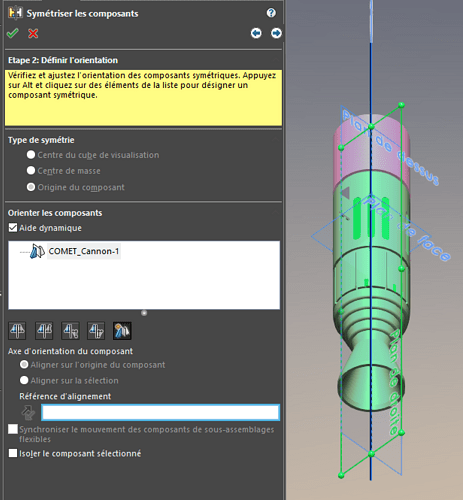
Task: Cancel mirroring with the red X icon
Action: [x=33, y=33]
